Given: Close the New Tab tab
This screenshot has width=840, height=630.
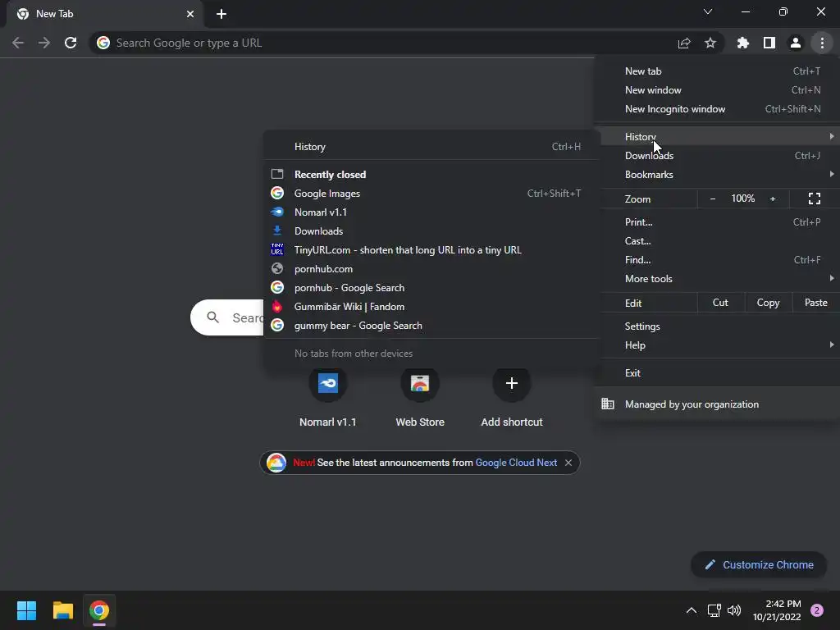Looking at the screenshot, I should point(190,14).
